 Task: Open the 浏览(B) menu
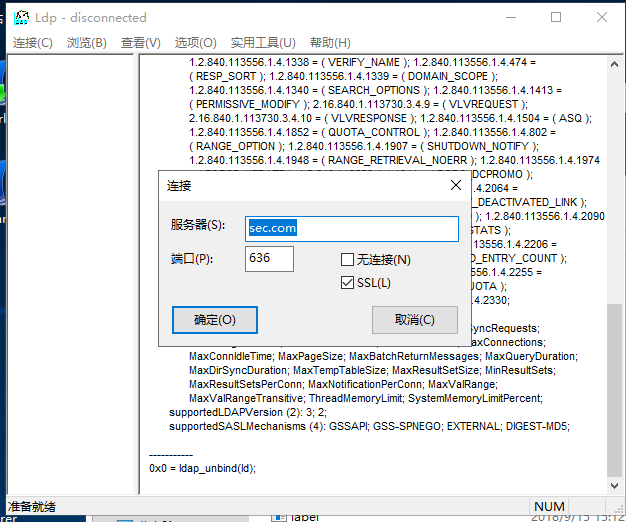tap(86, 42)
